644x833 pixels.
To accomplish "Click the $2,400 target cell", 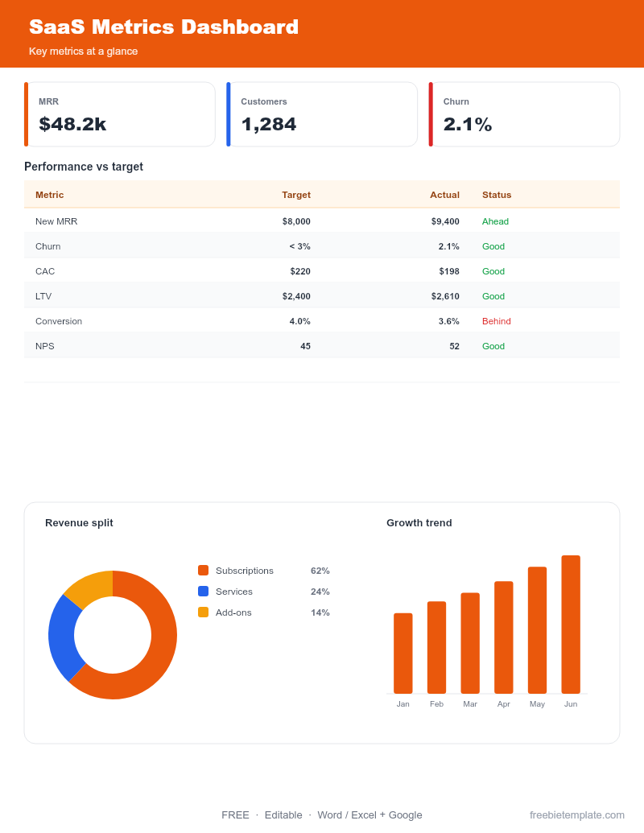I will [296, 296].
